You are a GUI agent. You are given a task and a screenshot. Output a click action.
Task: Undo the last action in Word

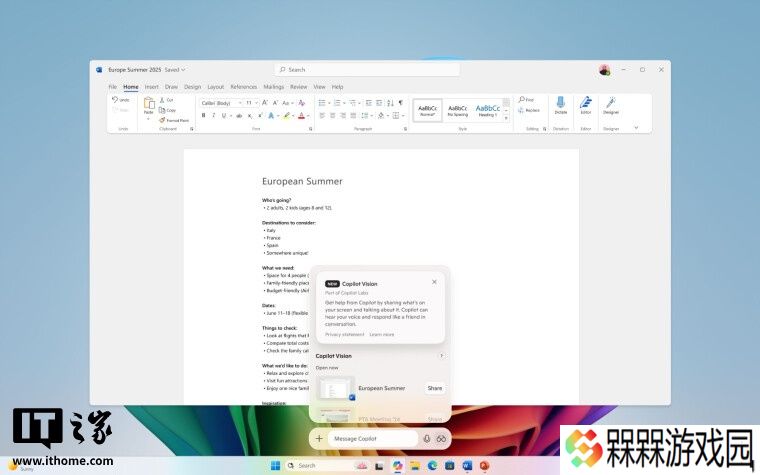click(x=121, y=100)
